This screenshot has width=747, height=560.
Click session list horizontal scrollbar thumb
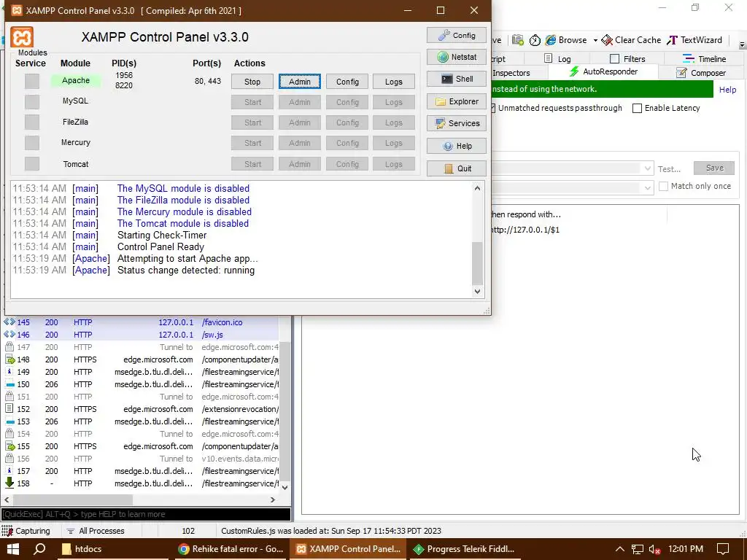(x=72, y=499)
